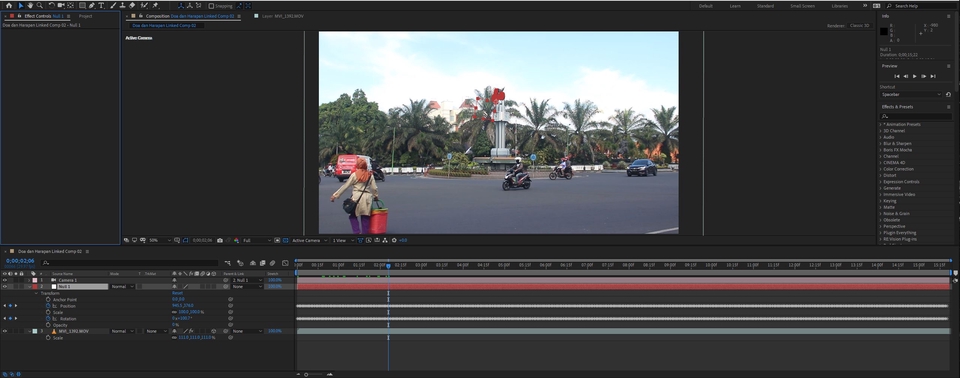Jump to the first frame in Preview
This screenshot has width=960, height=378.
tap(897, 76)
